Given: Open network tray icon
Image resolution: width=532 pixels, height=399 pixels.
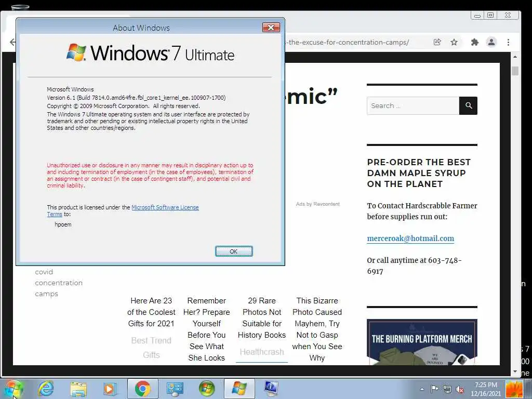Looking at the screenshot, I should pos(447,389).
